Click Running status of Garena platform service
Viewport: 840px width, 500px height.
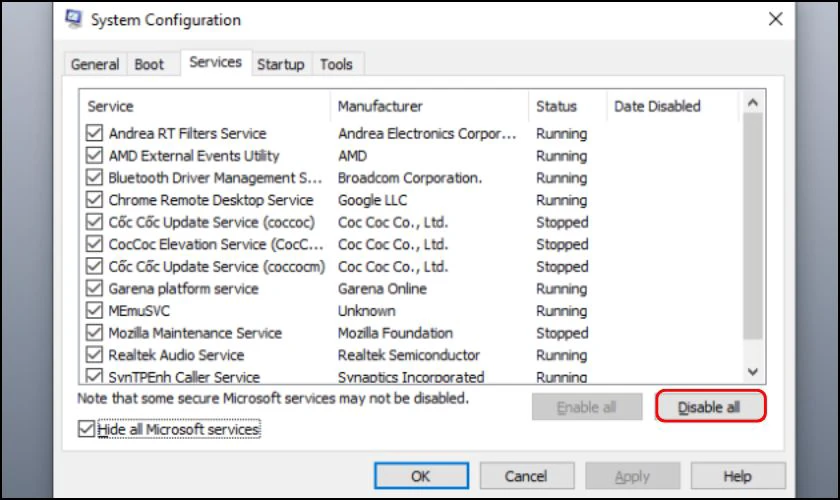(561, 289)
